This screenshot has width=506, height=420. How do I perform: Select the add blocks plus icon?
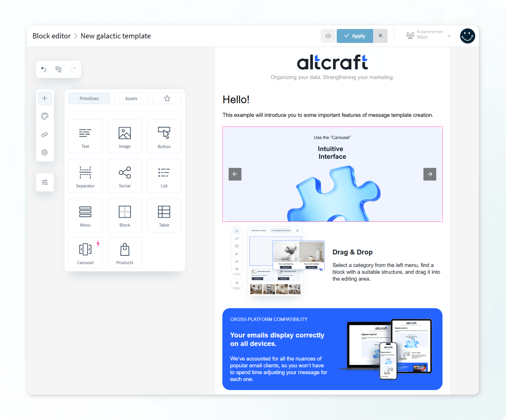tap(45, 98)
